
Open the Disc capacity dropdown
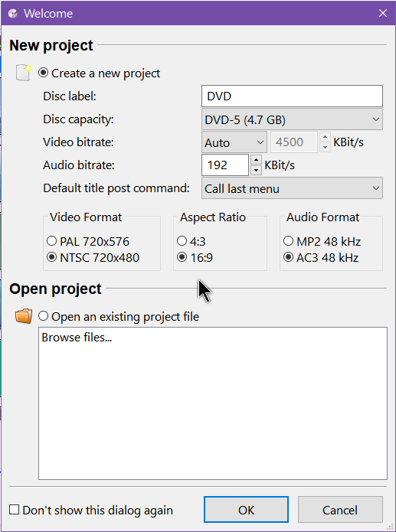(292, 119)
